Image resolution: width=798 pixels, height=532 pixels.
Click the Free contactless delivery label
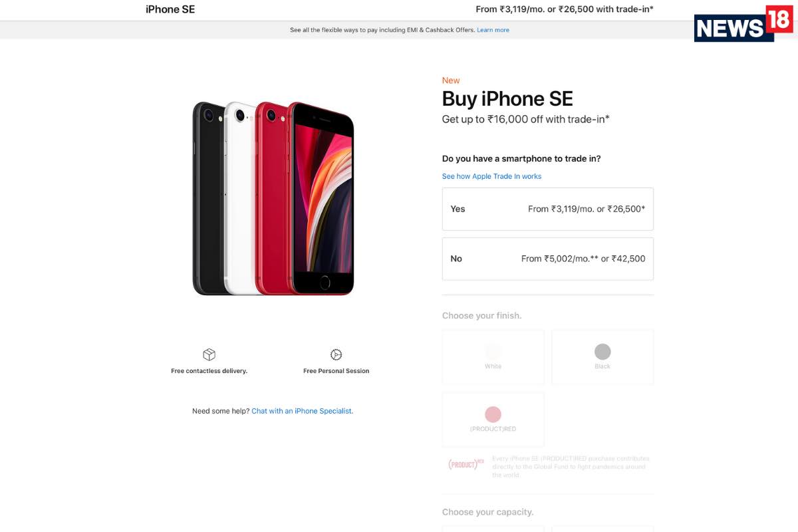(209, 371)
